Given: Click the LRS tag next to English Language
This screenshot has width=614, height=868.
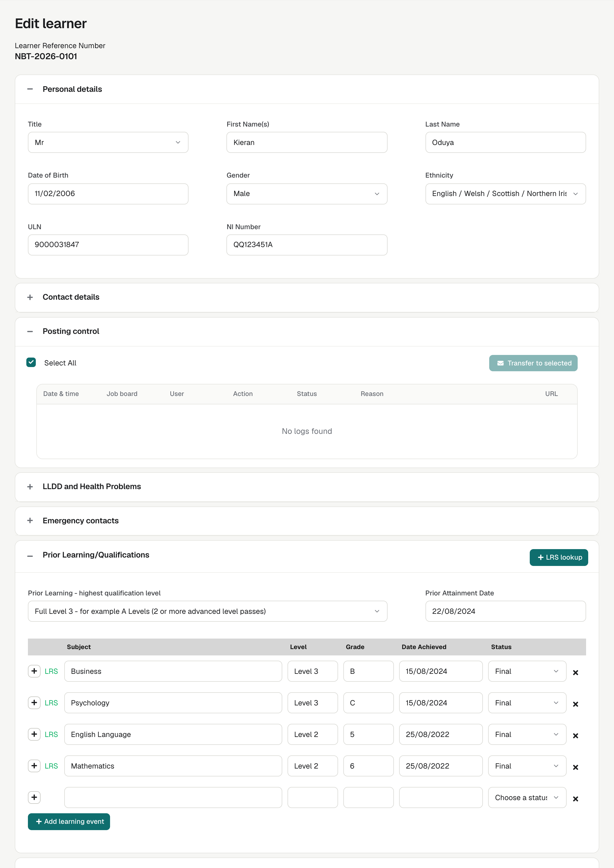Looking at the screenshot, I should 51,735.
